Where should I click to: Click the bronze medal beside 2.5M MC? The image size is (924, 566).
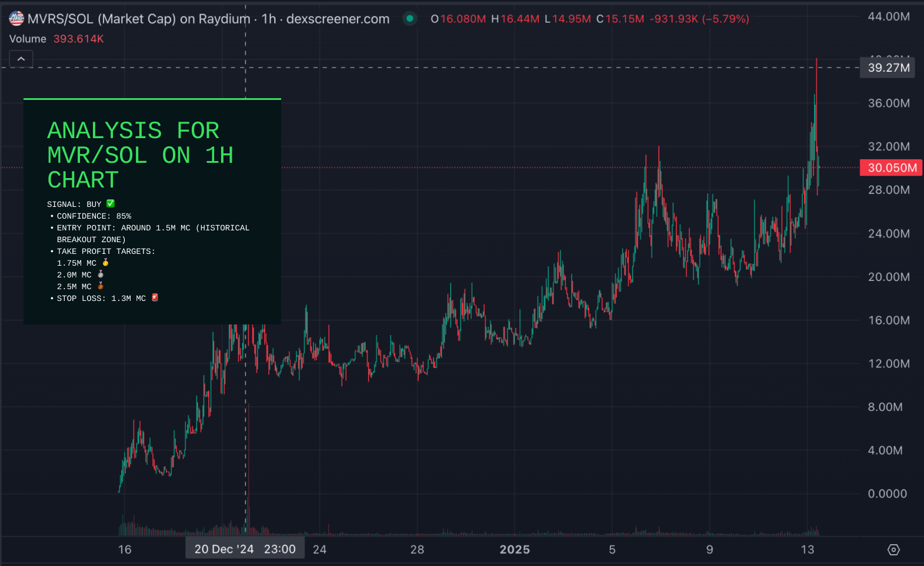(x=101, y=286)
